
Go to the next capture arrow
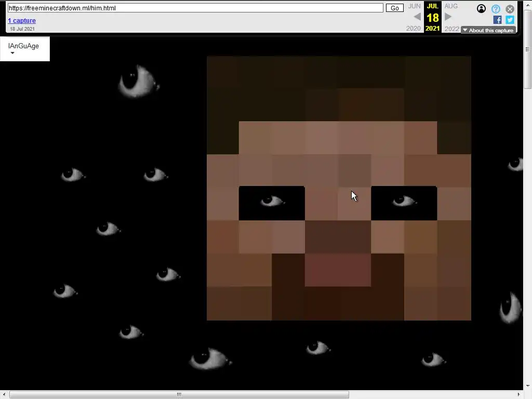pyautogui.click(x=448, y=17)
